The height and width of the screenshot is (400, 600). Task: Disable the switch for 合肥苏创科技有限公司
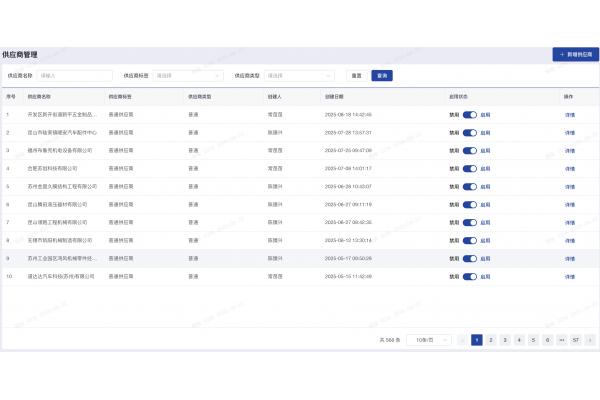click(469, 169)
